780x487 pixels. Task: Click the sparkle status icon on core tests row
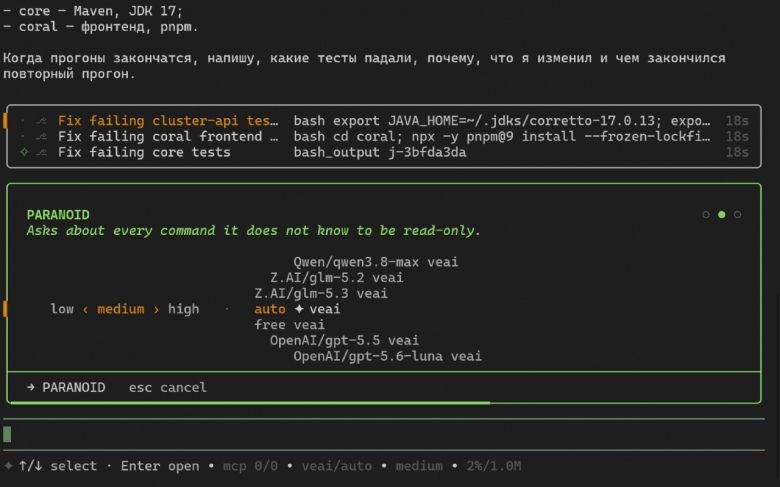[24, 152]
